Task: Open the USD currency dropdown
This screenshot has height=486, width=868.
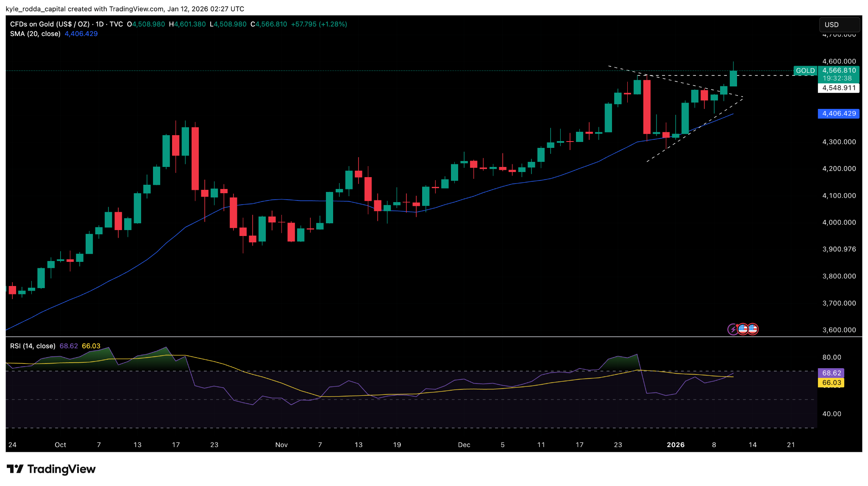Action: pyautogui.click(x=839, y=25)
